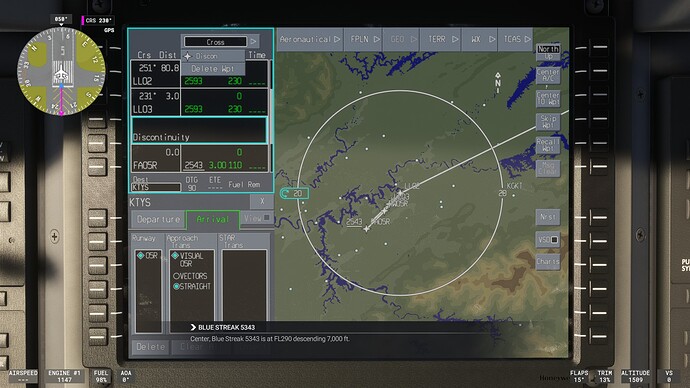The height and width of the screenshot is (388, 690).
Task: Click the Skip Wpt button
Action: (548, 121)
